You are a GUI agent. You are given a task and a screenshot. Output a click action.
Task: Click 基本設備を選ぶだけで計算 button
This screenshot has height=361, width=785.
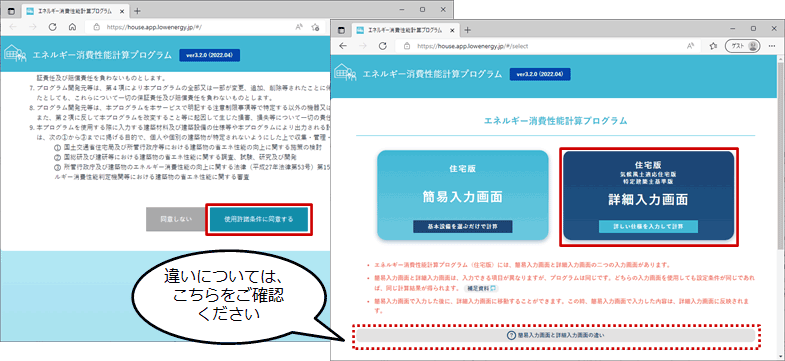[x=463, y=226]
